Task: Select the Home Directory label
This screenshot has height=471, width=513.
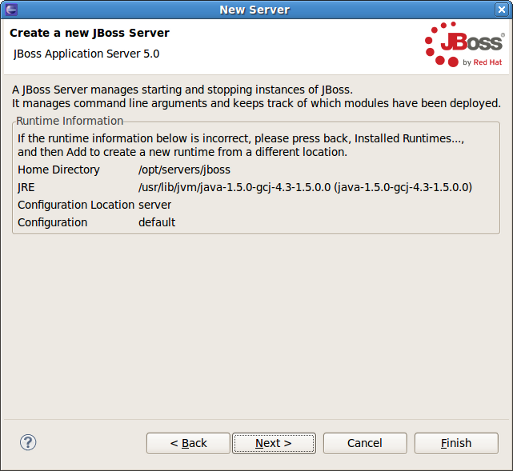Action: (x=59, y=170)
